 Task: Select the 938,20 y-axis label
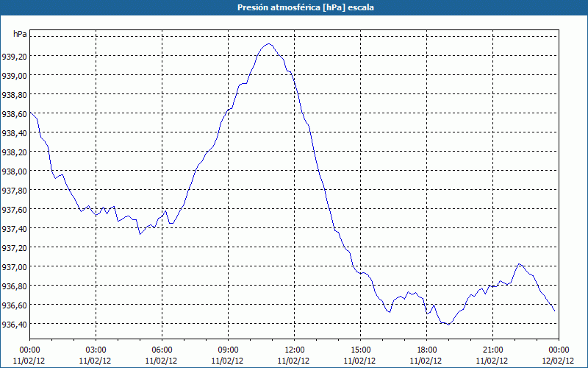click(14, 152)
